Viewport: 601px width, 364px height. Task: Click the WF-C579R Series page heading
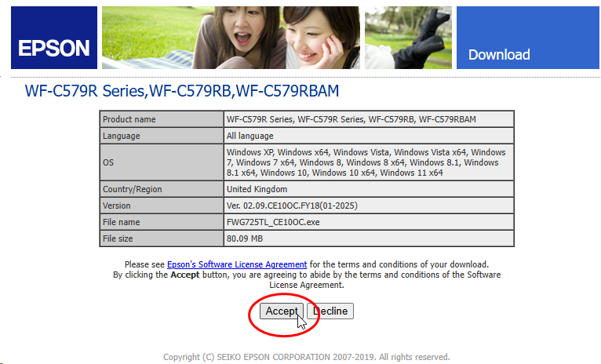[182, 91]
